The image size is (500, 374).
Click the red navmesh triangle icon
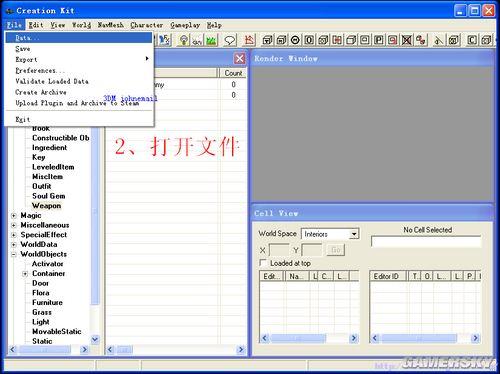pyautogui.click(x=249, y=40)
